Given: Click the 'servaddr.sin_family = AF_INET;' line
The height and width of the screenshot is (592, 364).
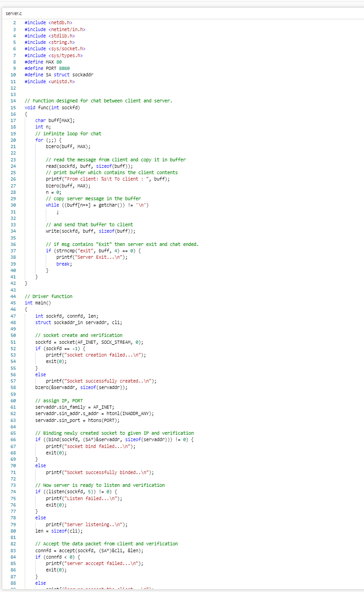Looking at the screenshot, I should 75,407.
